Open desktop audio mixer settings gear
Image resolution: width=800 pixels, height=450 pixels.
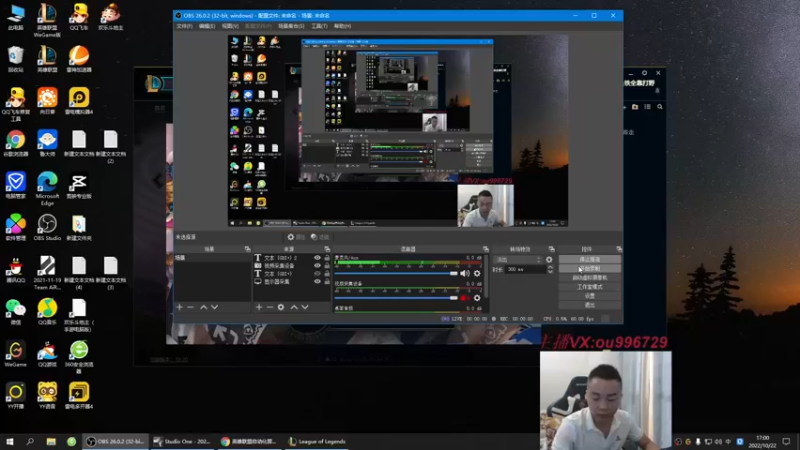point(477,273)
